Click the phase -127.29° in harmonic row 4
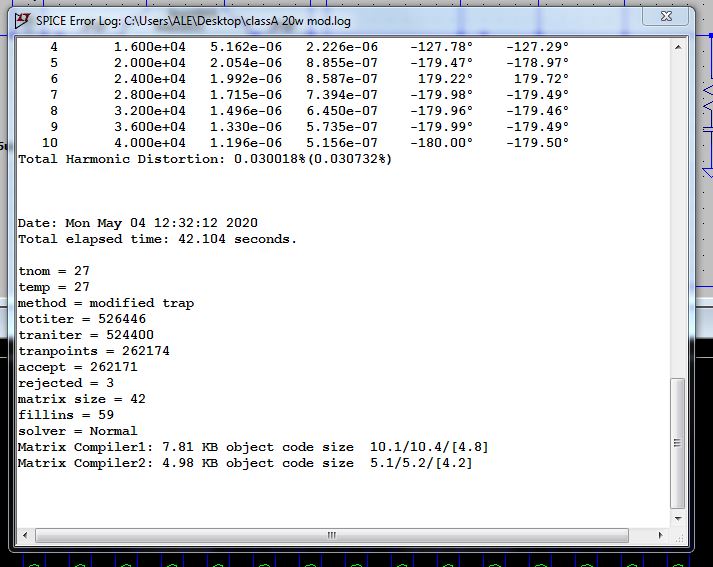Viewport: 713px width, 567px height. click(537, 47)
